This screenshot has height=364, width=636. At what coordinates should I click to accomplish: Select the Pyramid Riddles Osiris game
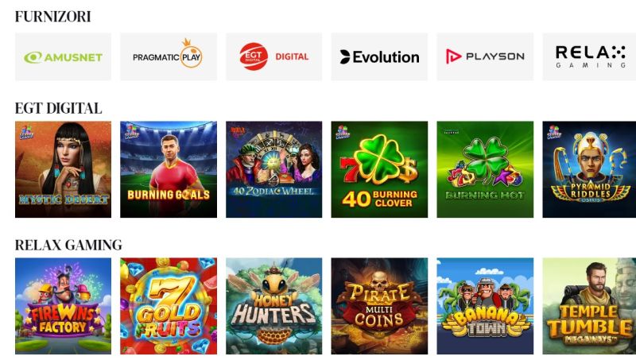click(589, 169)
